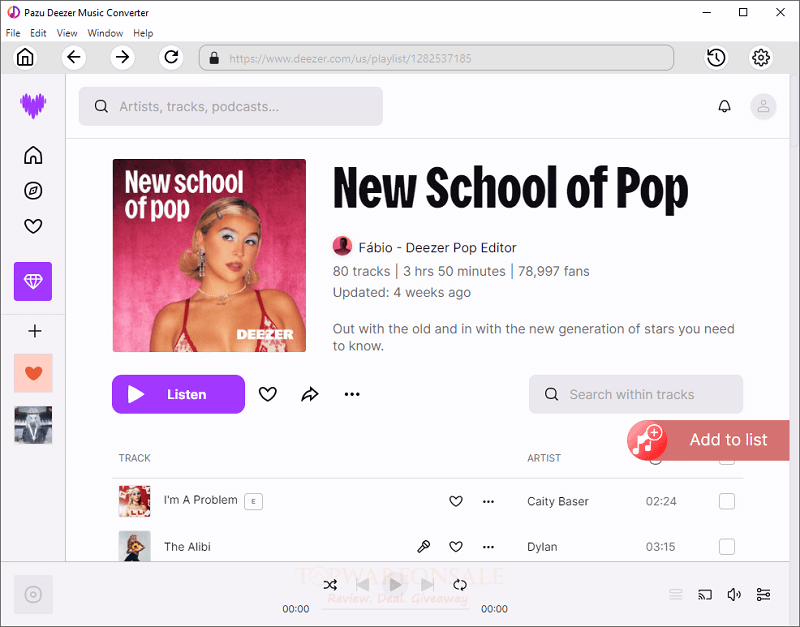
Task: Click the play button in player bar
Action: (395, 585)
